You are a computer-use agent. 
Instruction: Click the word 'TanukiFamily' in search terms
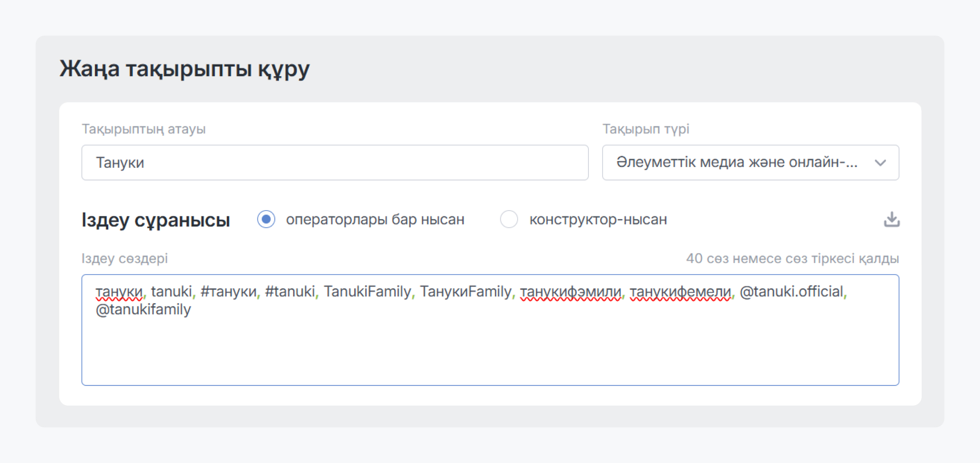(367, 292)
